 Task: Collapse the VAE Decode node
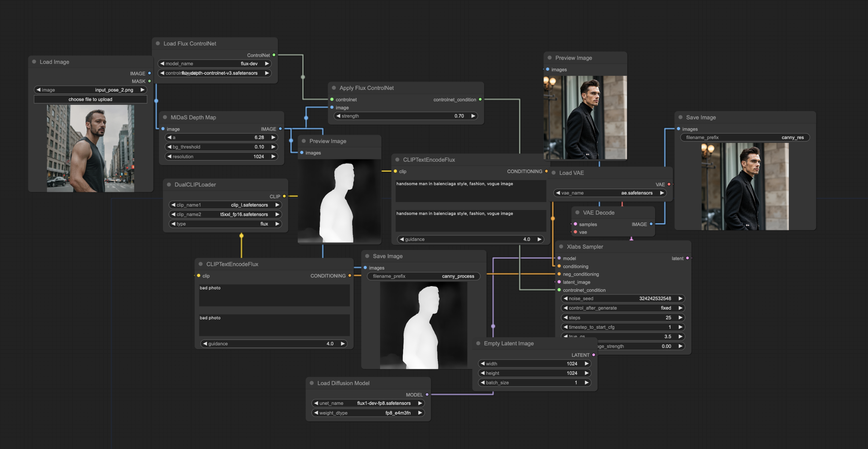[577, 212]
